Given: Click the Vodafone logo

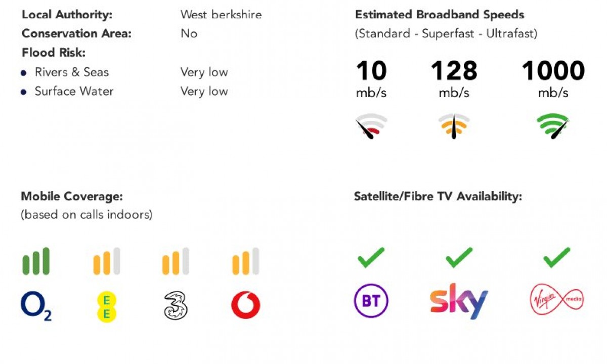Looking at the screenshot, I should pyautogui.click(x=246, y=305).
